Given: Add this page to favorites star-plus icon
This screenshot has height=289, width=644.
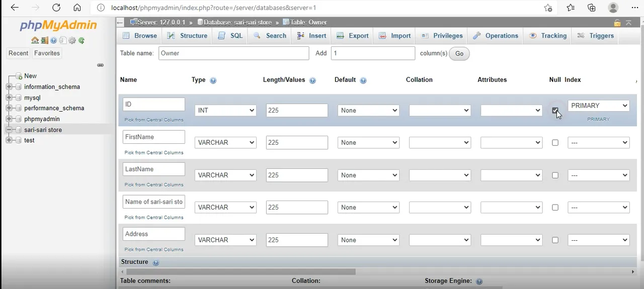Looking at the screenshot, I should click(x=548, y=8).
